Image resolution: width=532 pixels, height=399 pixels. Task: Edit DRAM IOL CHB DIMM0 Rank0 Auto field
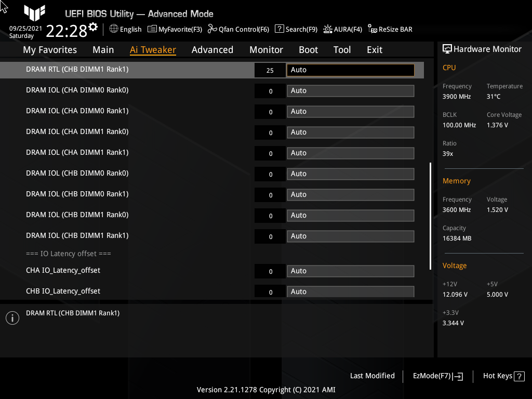[351, 174]
